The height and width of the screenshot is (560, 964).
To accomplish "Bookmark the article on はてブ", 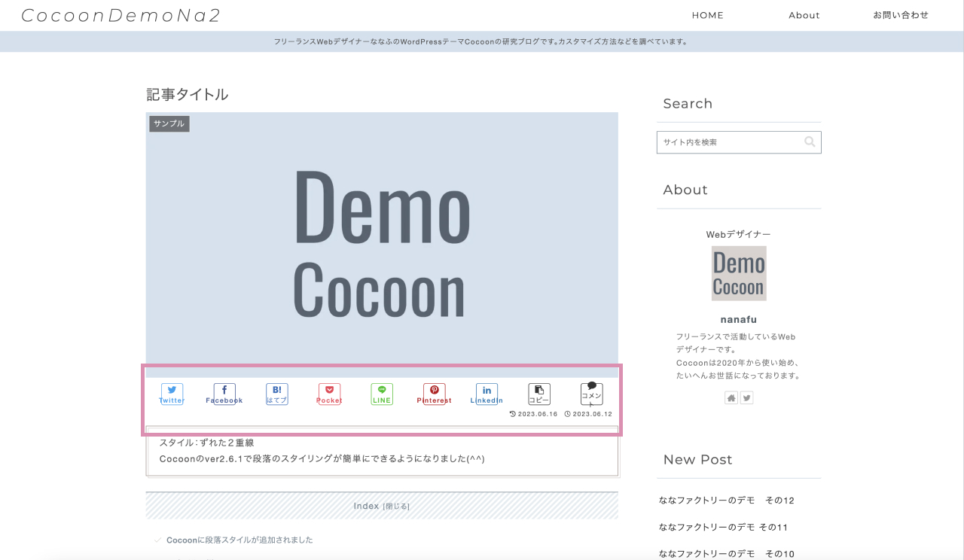I will point(276,393).
